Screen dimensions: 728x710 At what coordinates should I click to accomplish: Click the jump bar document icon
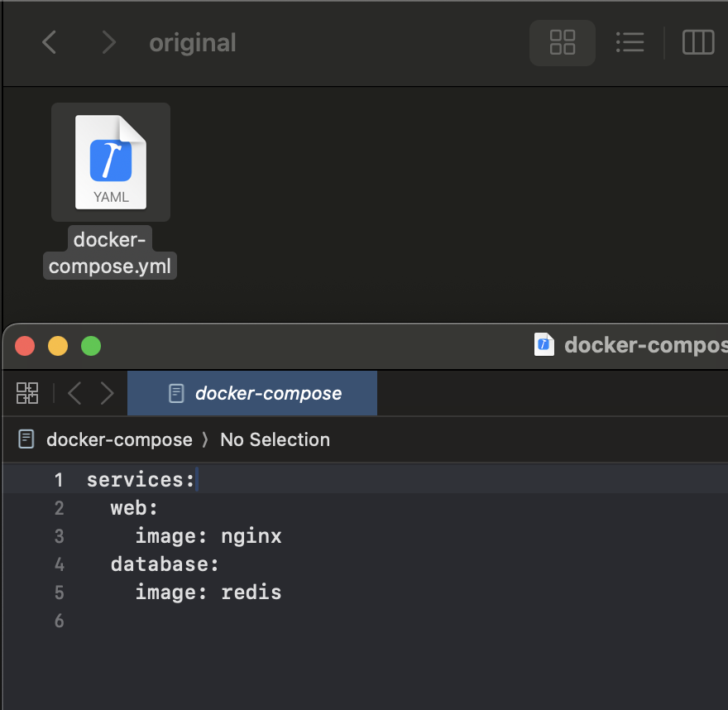[26, 439]
